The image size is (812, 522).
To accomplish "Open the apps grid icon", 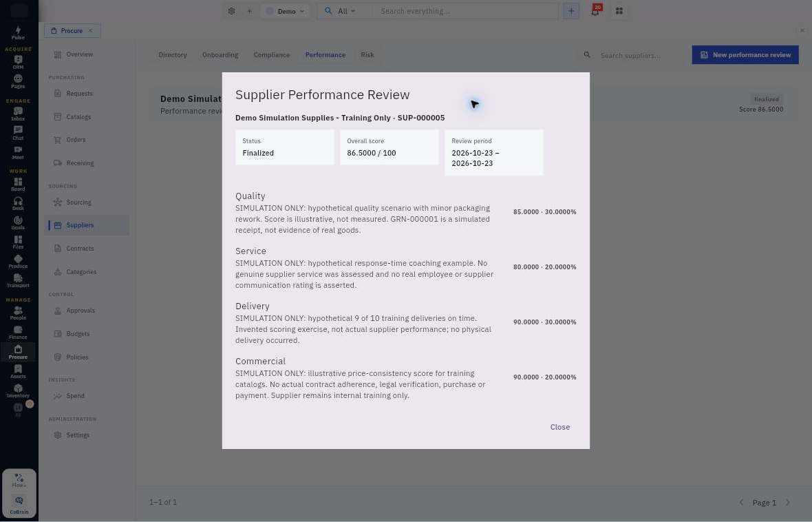I will point(619,11).
